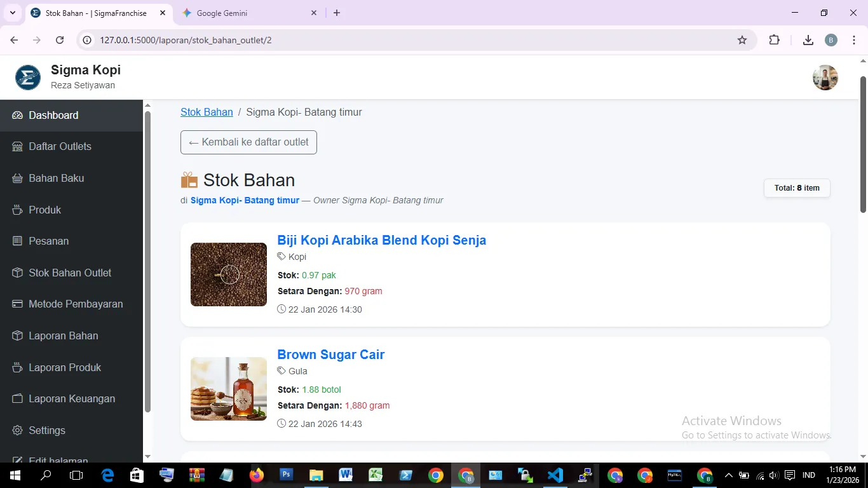Open Dashboard in the sidebar
Screen dimensions: 868x488
click(x=71, y=115)
